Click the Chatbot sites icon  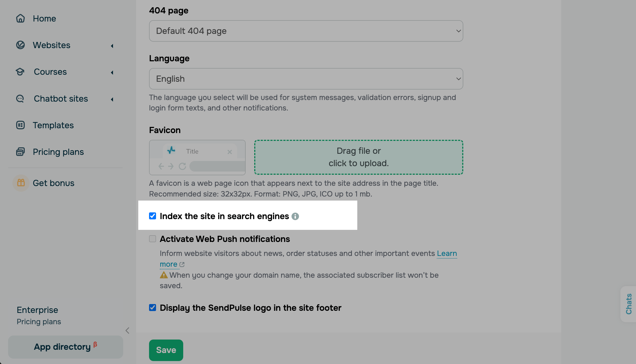[20, 99]
